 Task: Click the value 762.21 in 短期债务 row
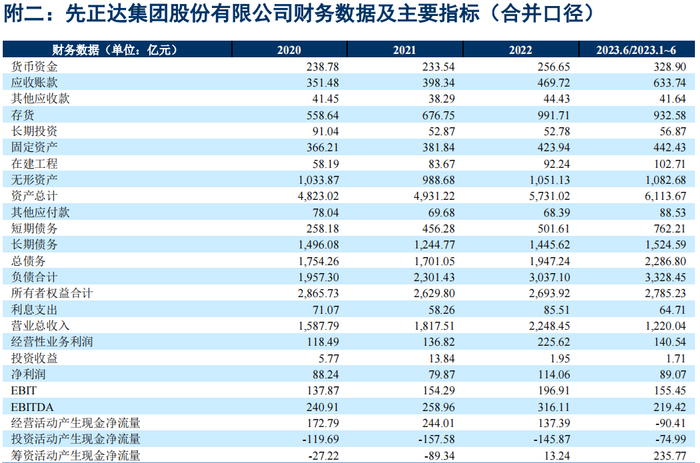click(x=669, y=229)
